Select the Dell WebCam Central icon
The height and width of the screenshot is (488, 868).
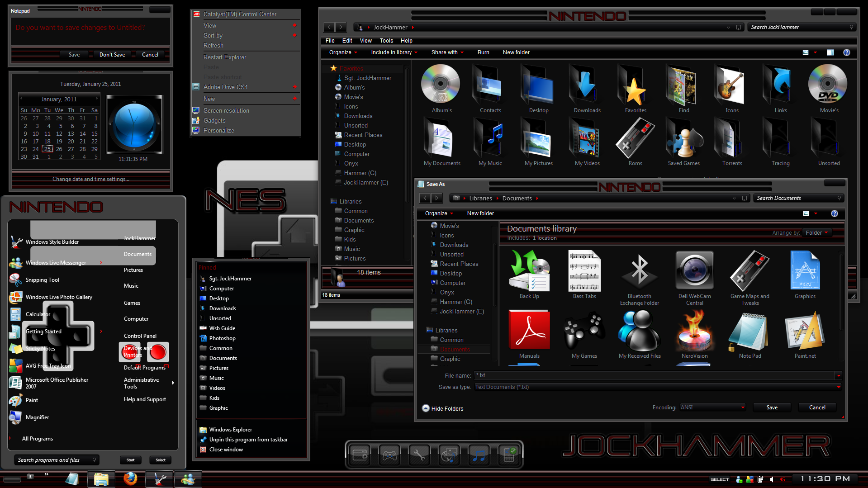[694, 270]
